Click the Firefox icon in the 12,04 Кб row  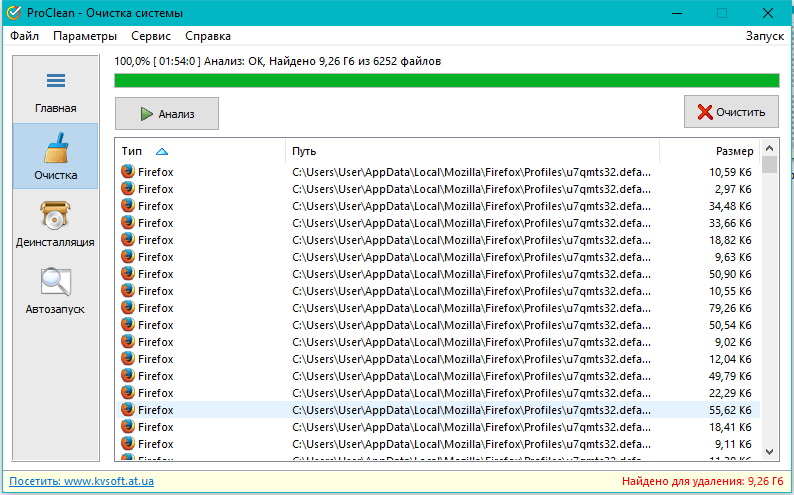coord(128,359)
